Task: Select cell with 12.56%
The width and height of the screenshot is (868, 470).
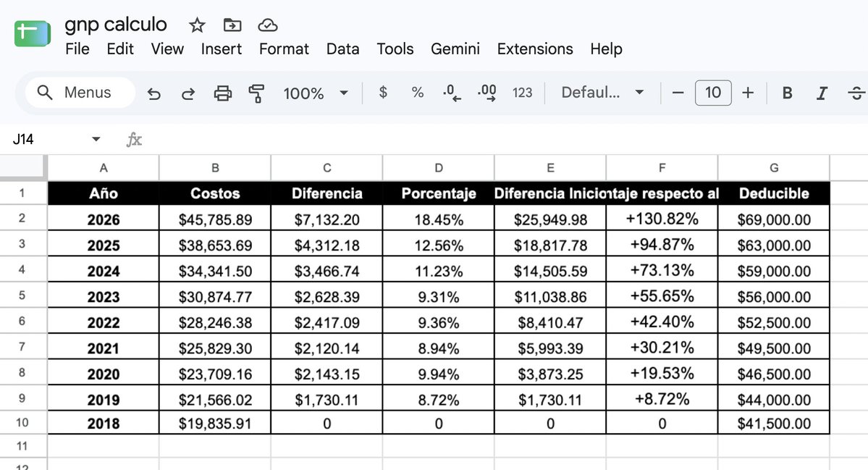Action: (x=439, y=244)
